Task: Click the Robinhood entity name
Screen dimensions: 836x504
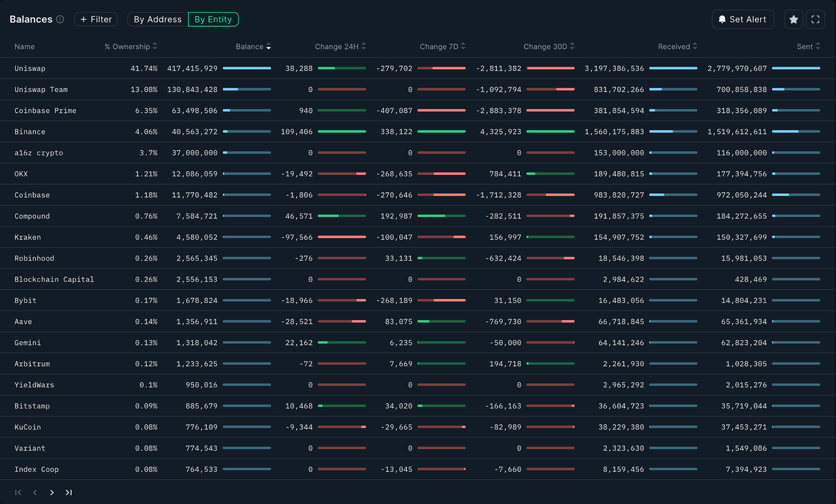Action: 35,259
